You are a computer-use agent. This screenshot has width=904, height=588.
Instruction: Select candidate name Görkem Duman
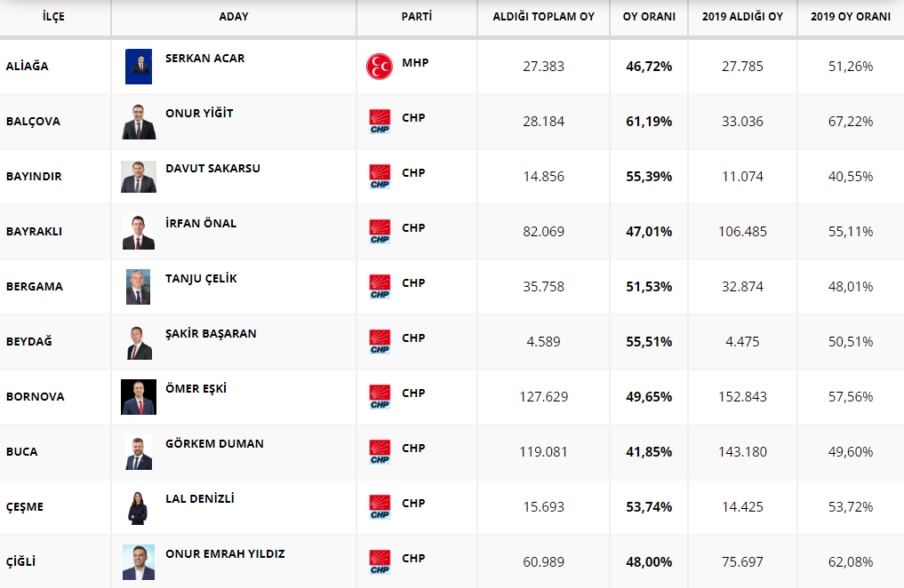[214, 444]
